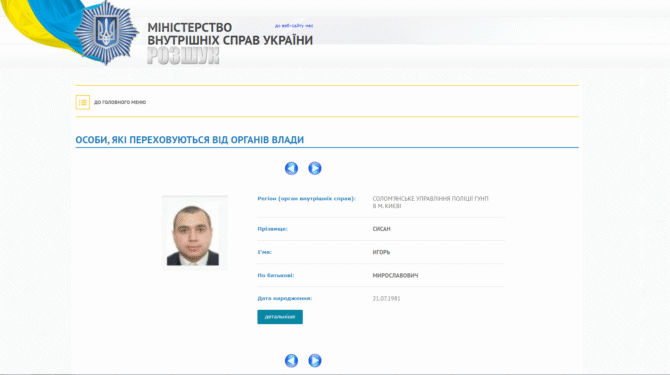Click the 'до головного меню' link
Viewport: 670px width, 375px height.
(x=120, y=102)
